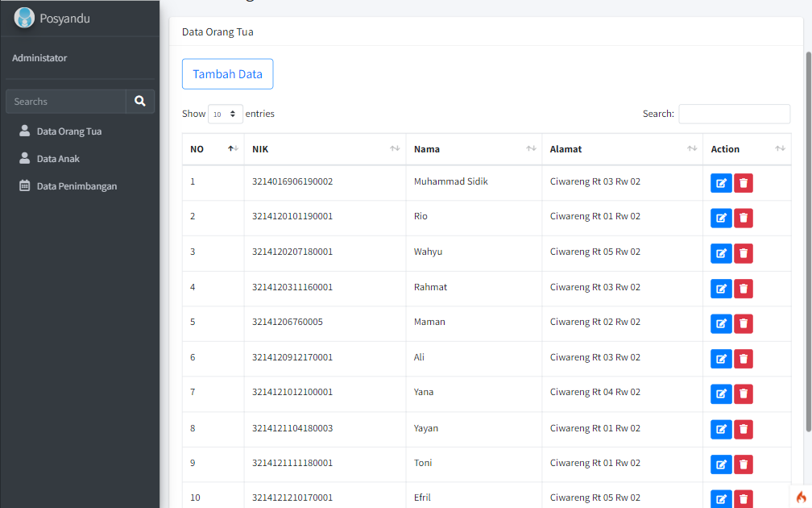Image resolution: width=812 pixels, height=508 pixels.
Task: Open Data Anak in the sidebar
Action: 58,159
